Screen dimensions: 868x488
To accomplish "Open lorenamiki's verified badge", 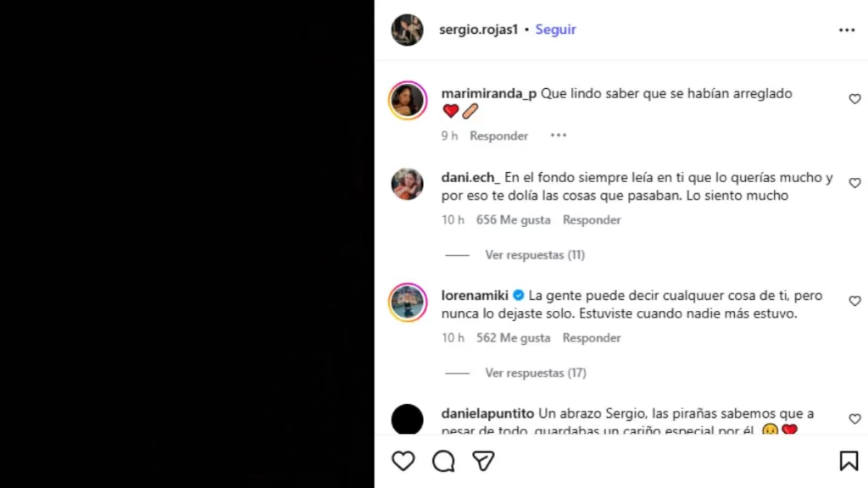I will [x=519, y=296].
